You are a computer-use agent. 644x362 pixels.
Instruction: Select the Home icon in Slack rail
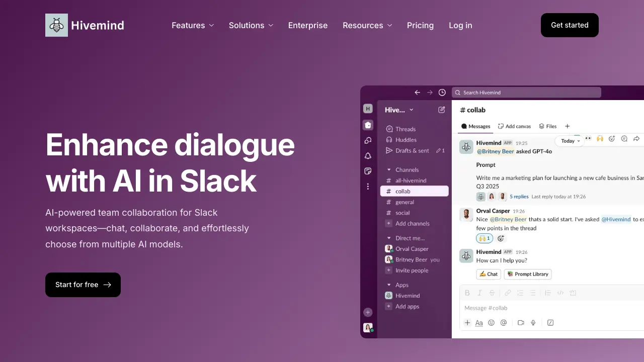coord(368,125)
